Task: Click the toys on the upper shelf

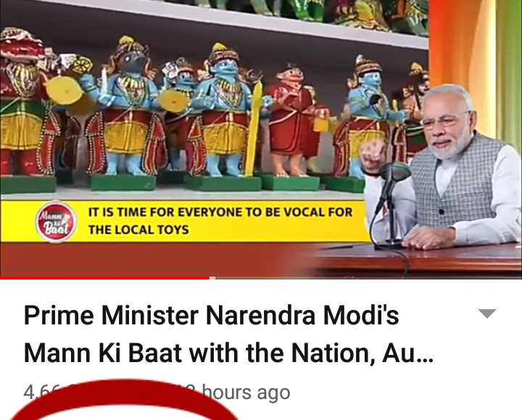Action: [299, 12]
